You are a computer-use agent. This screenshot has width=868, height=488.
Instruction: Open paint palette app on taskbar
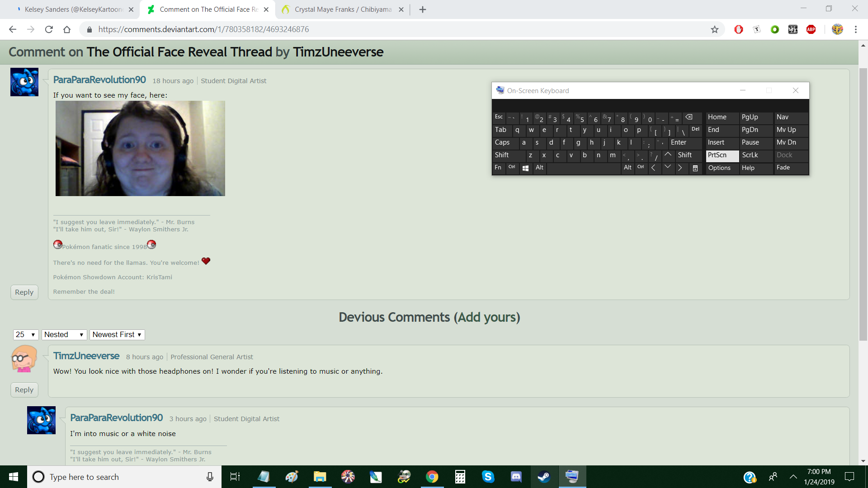(292, 477)
